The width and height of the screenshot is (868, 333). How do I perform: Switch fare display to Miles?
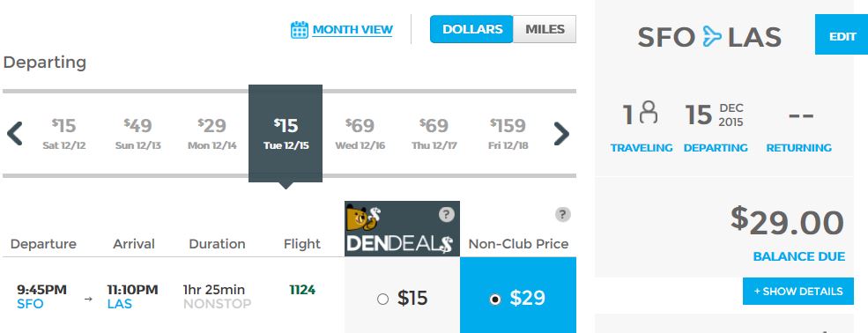pos(545,29)
